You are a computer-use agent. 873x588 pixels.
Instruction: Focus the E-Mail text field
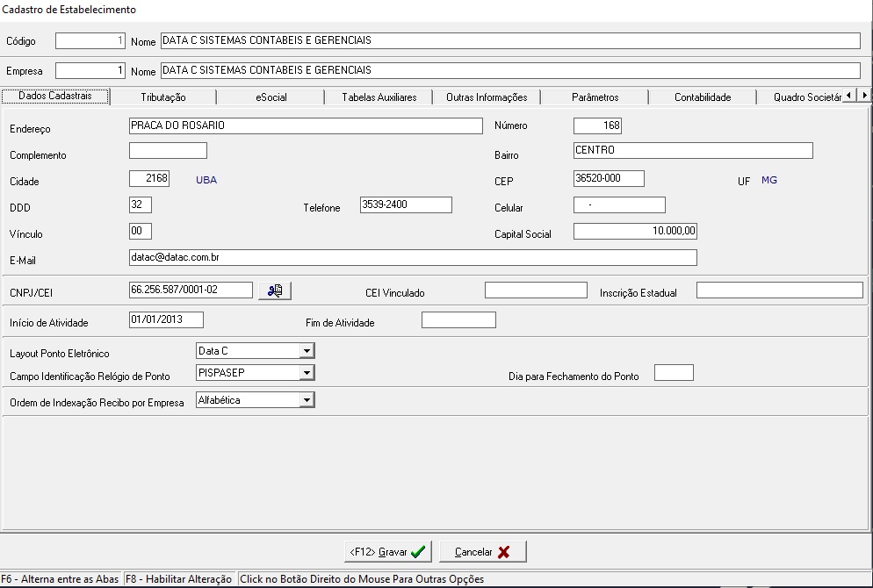[412, 258]
